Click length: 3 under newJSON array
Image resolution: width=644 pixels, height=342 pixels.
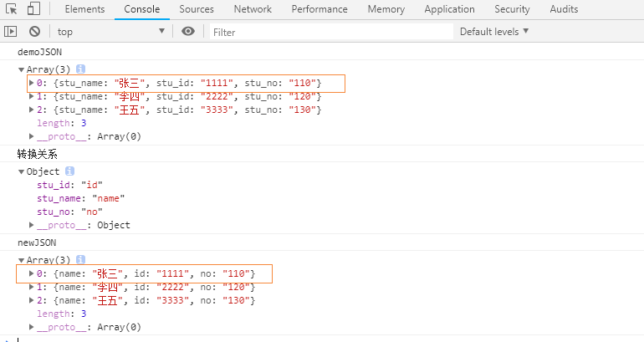(62, 314)
